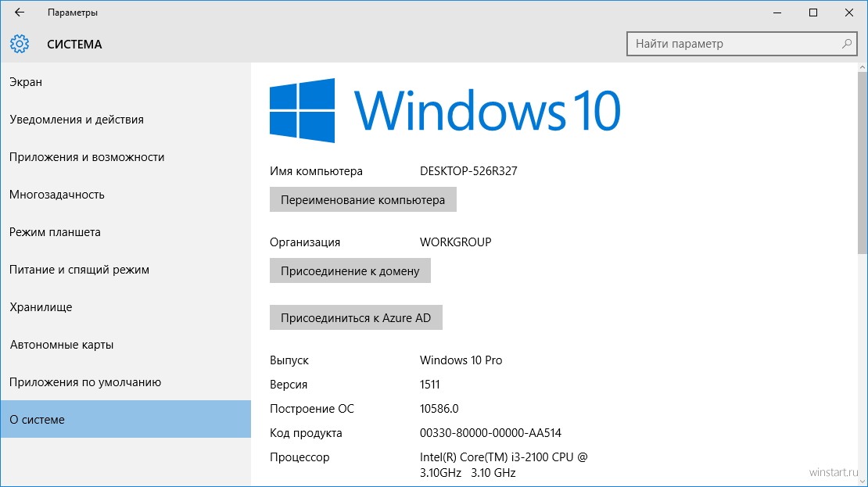
Task: Go back with the arrow icon
Action: (20, 13)
